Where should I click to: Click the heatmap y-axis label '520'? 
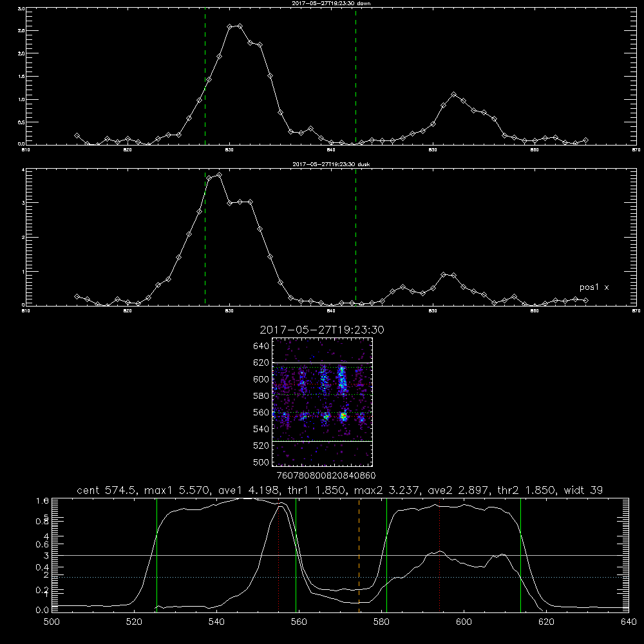click(261, 446)
